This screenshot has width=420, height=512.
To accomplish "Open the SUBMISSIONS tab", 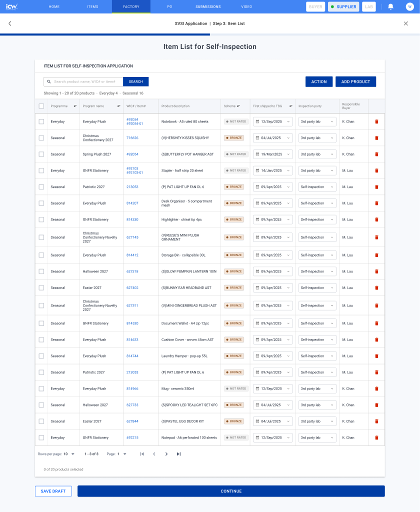I will coord(208,6).
